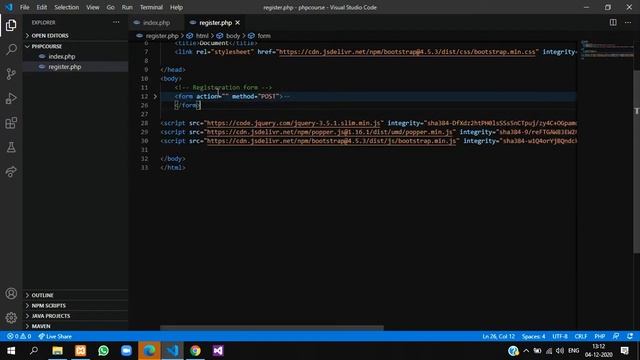This screenshot has width=640, height=360.
Task: Unfold the collapsed form tag at line 12
Action: (155, 96)
